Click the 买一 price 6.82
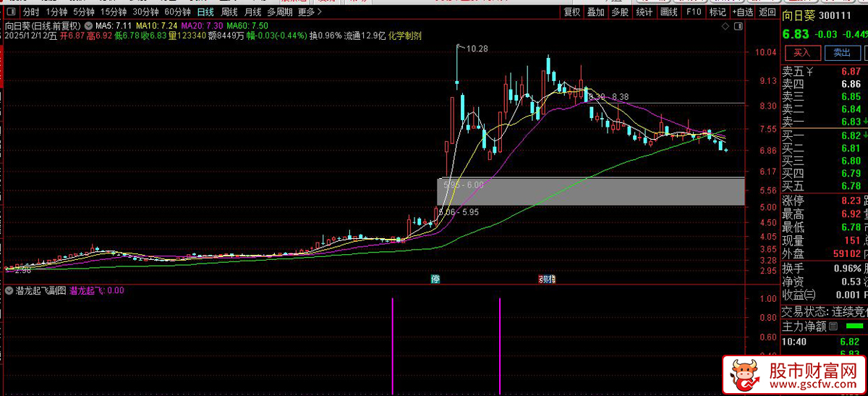The image size is (868, 396). (x=851, y=135)
